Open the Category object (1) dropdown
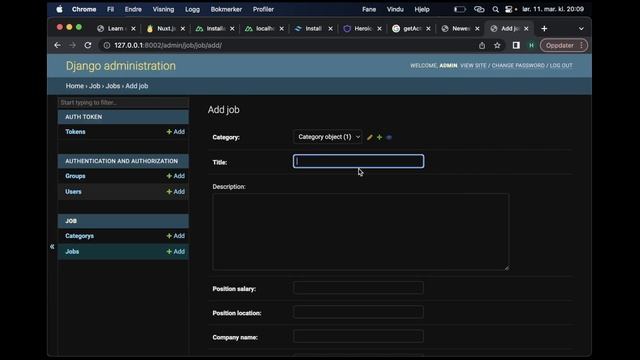 tap(327, 137)
